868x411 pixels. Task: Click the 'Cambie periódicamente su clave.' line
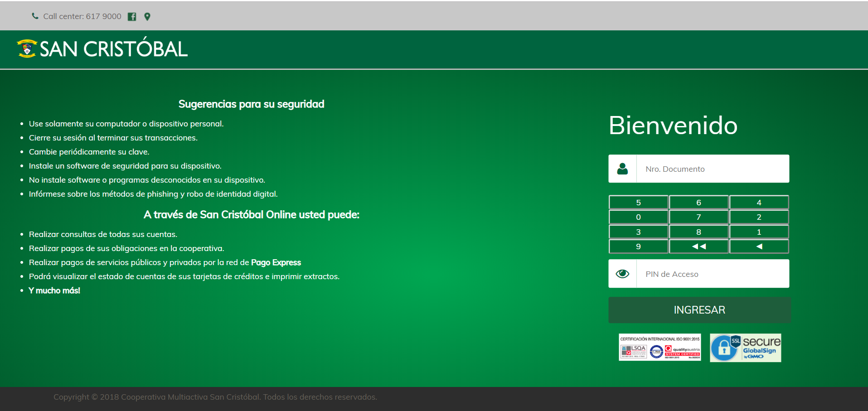click(89, 152)
